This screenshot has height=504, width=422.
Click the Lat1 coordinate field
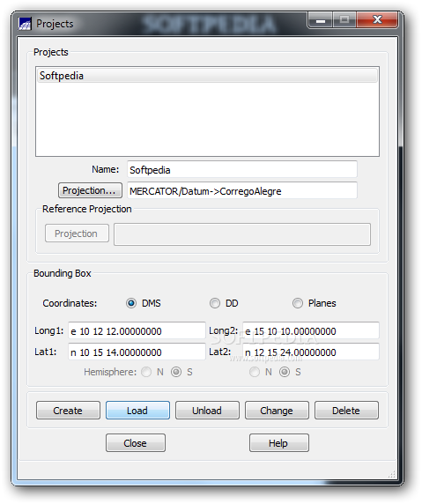(x=137, y=352)
